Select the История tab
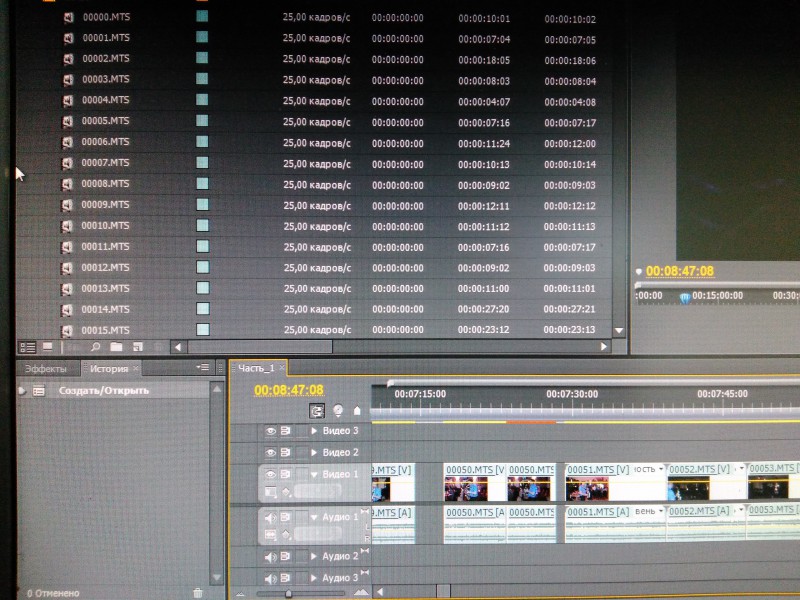Image resolution: width=800 pixels, height=600 pixels. pyautogui.click(x=109, y=368)
